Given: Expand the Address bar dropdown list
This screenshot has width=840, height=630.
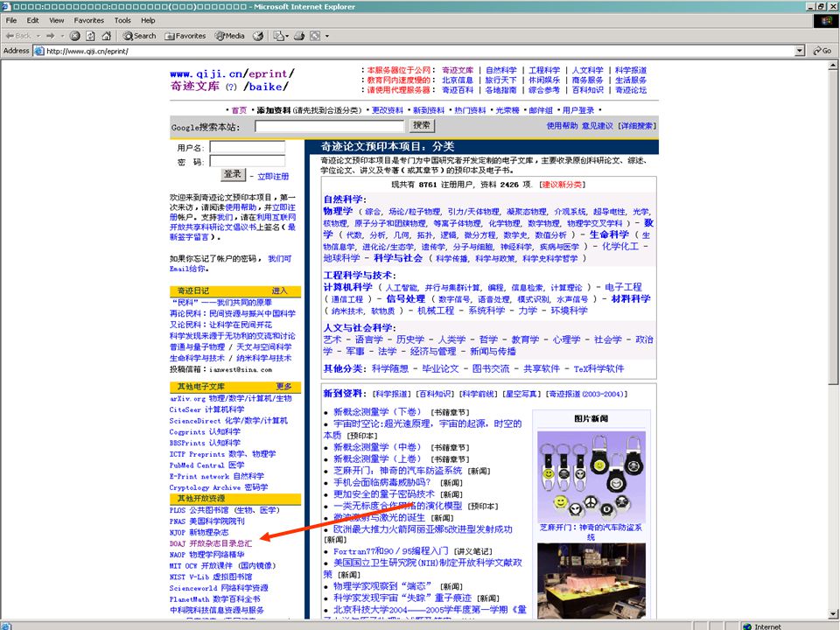Looking at the screenshot, I should click(799, 51).
